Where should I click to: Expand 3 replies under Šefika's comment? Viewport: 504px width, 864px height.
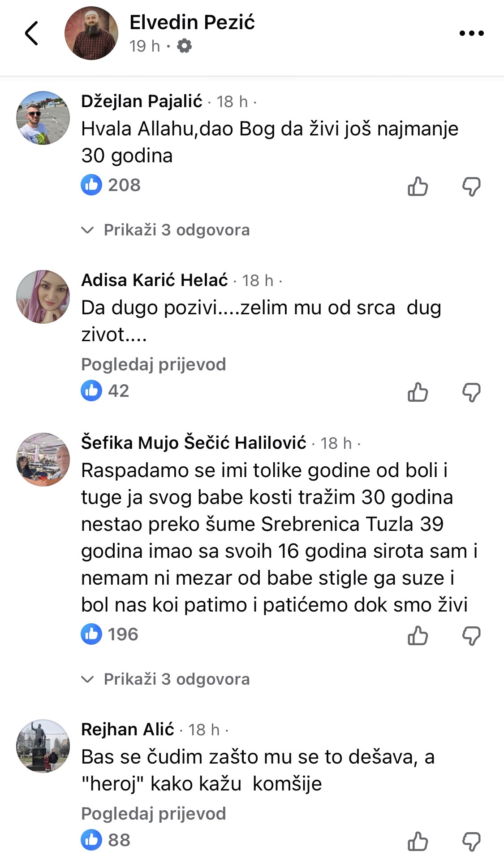point(176,679)
